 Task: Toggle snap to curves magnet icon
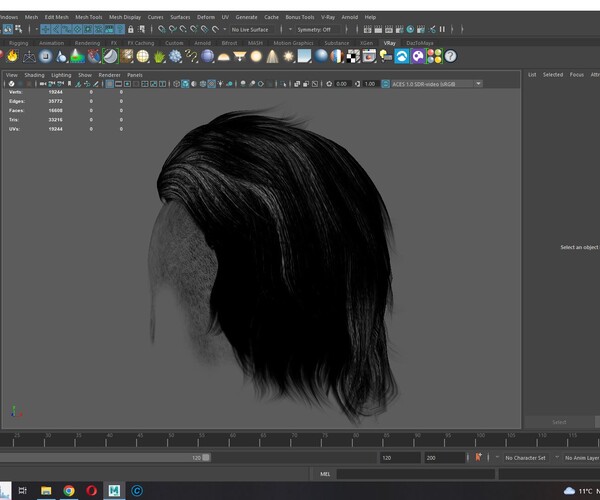[x=173, y=29]
